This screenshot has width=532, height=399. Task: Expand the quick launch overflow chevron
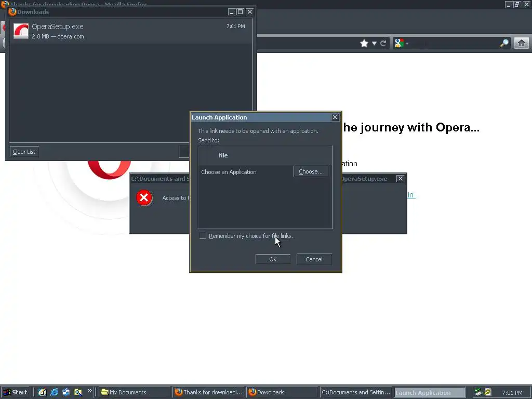click(89, 391)
